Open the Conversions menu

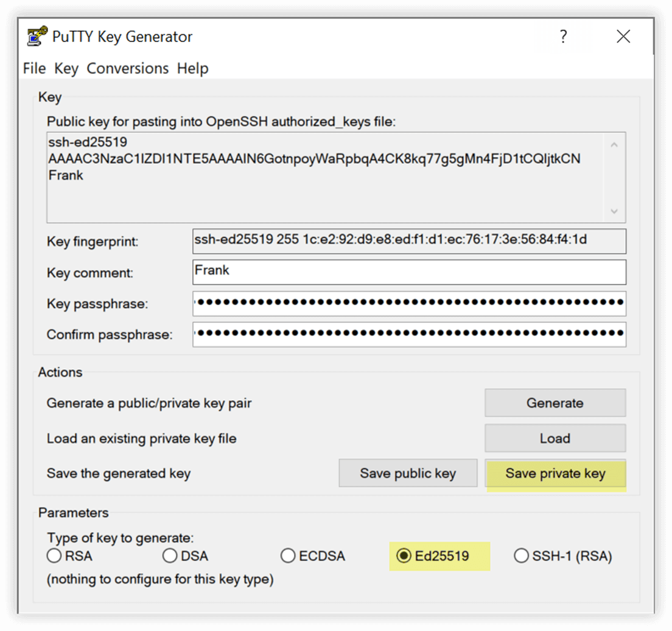pos(128,68)
